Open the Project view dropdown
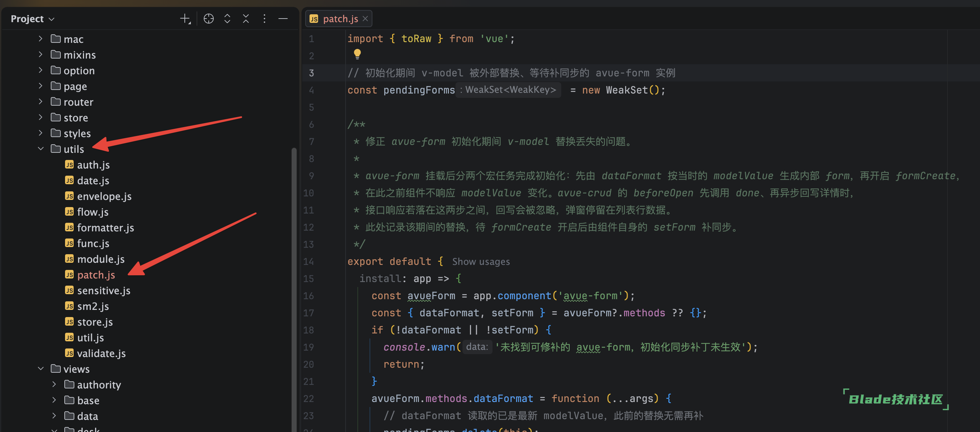The height and width of the screenshot is (432, 980). pos(33,19)
